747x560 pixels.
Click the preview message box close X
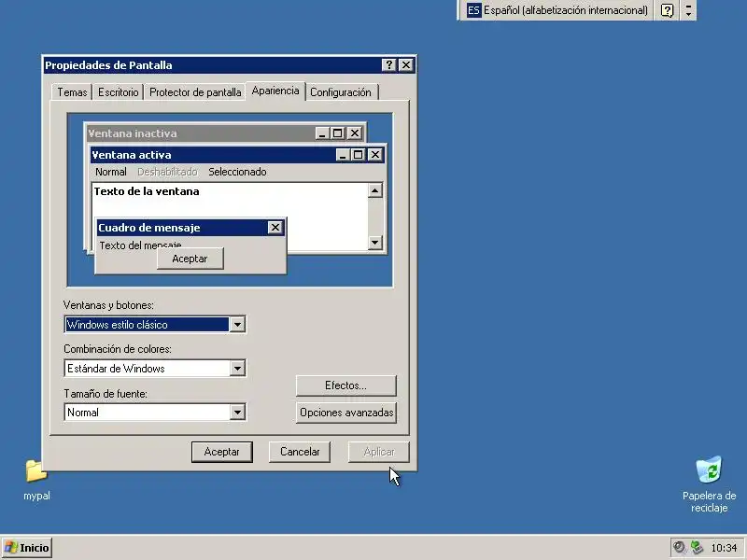coord(275,228)
